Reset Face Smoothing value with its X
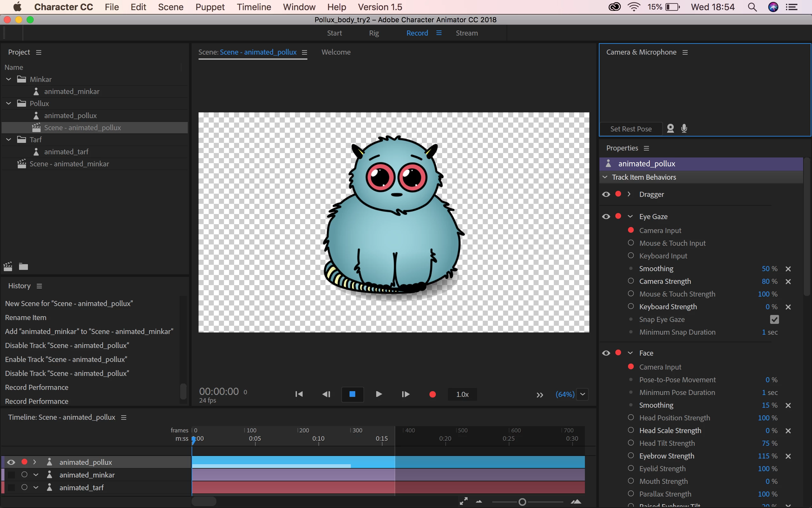The height and width of the screenshot is (508, 812). [x=788, y=405]
